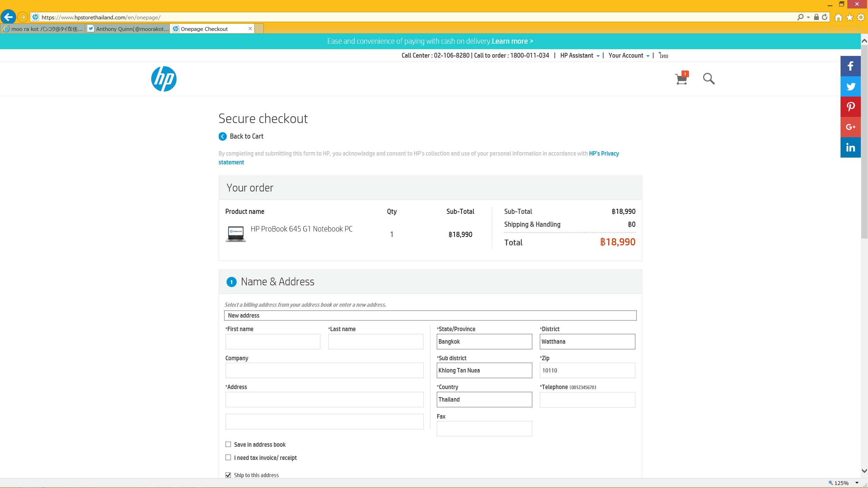Click the Telephone input field

[587, 400]
